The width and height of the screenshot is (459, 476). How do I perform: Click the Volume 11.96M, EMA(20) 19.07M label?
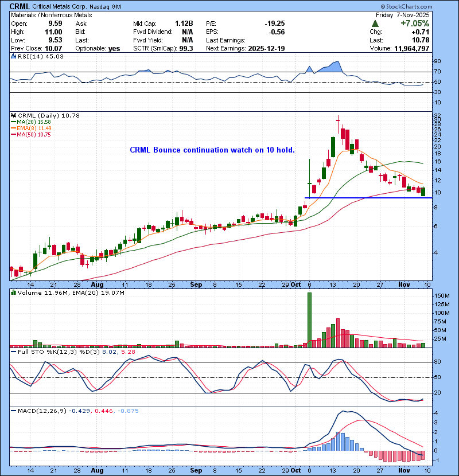(71, 293)
